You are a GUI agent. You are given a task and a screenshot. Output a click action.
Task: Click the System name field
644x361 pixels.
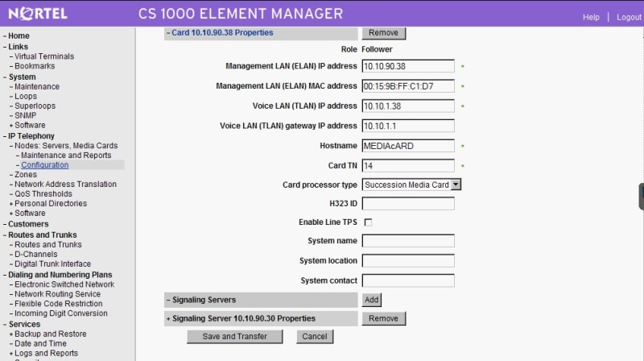(x=408, y=240)
